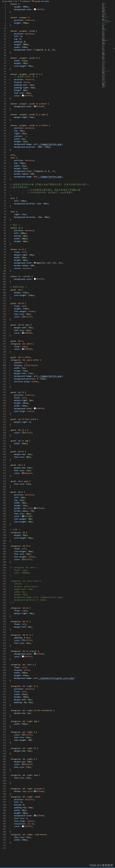Open the index.css breadcrumb item

coord(26,1)
